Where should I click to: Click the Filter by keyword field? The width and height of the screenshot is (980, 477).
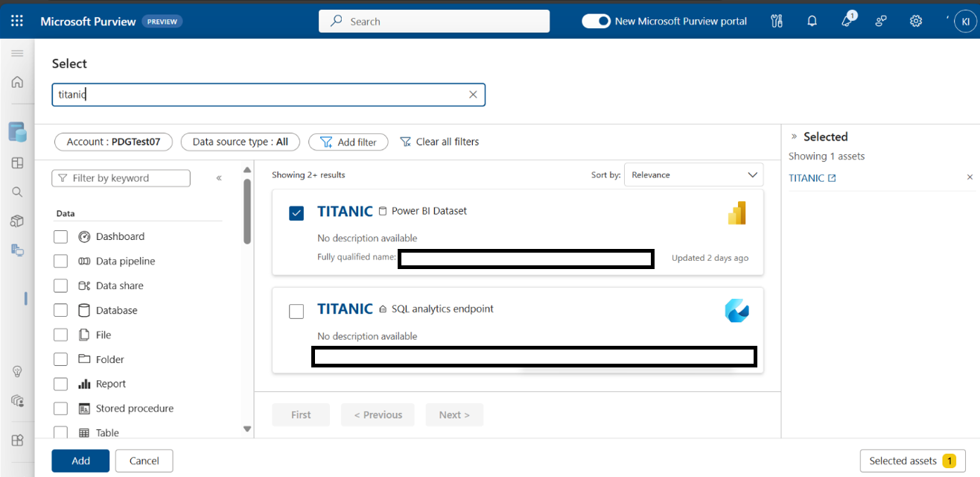[121, 178]
